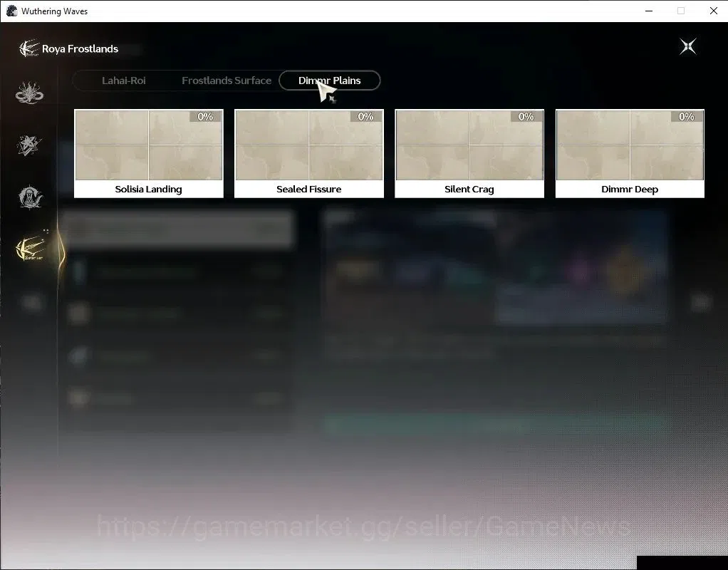The height and width of the screenshot is (570, 728).
Task: Open the Solisia Landing map card
Action: [x=149, y=154]
